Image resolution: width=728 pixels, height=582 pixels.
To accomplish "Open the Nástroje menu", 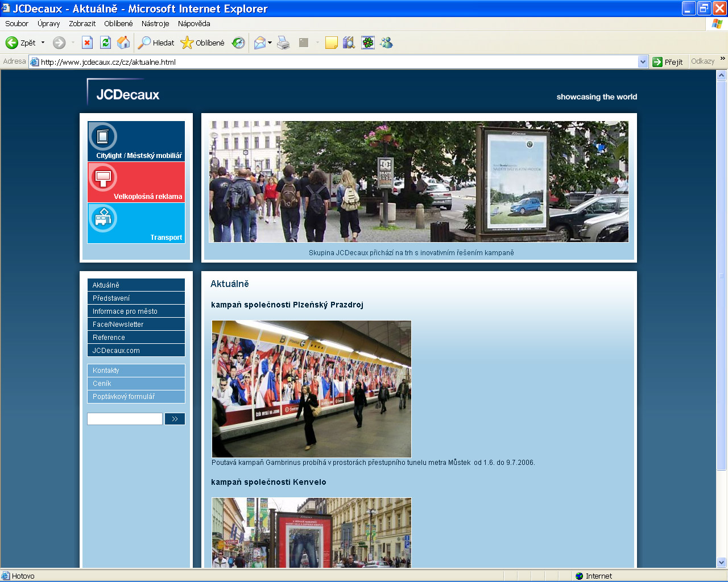I will [155, 24].
